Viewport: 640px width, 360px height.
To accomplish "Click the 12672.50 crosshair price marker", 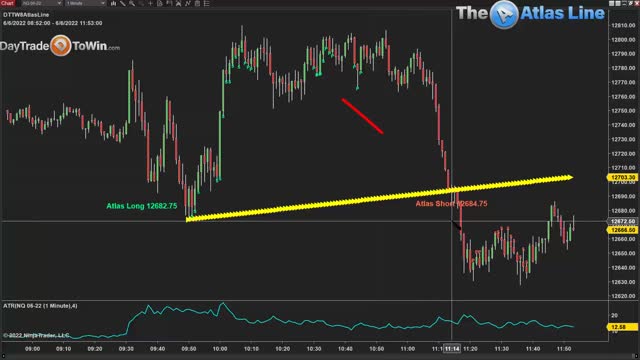I will (623, 221).
